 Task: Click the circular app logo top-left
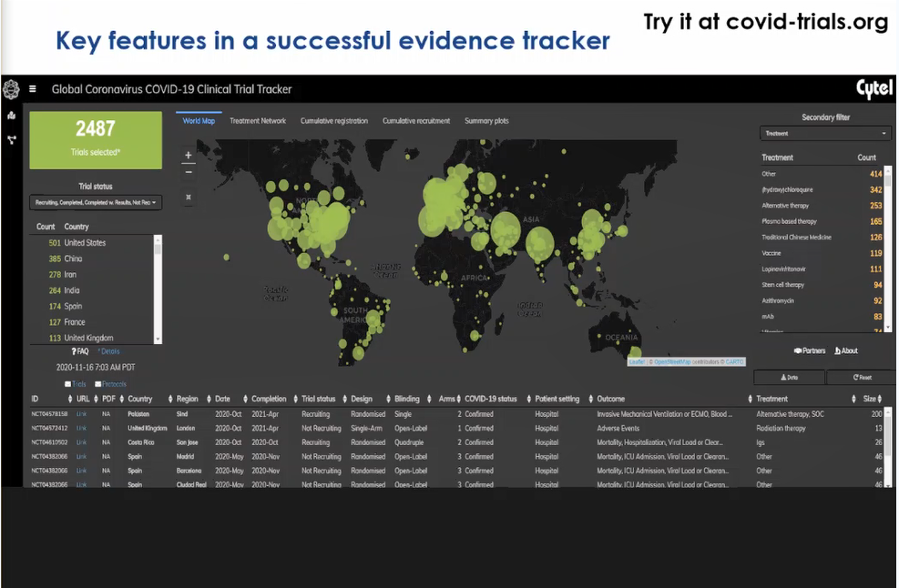tap(11, 89)
